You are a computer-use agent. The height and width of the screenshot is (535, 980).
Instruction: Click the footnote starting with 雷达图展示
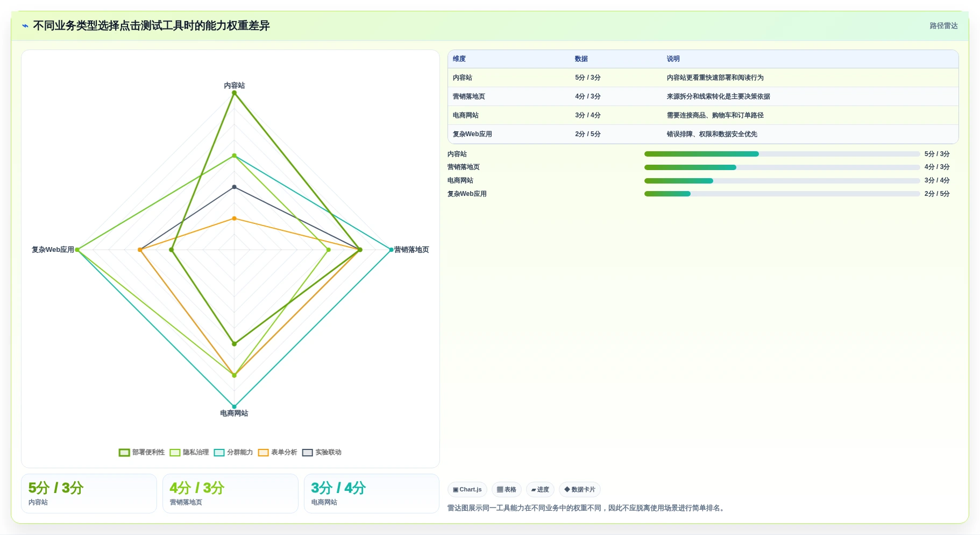[x=587, y=508]
